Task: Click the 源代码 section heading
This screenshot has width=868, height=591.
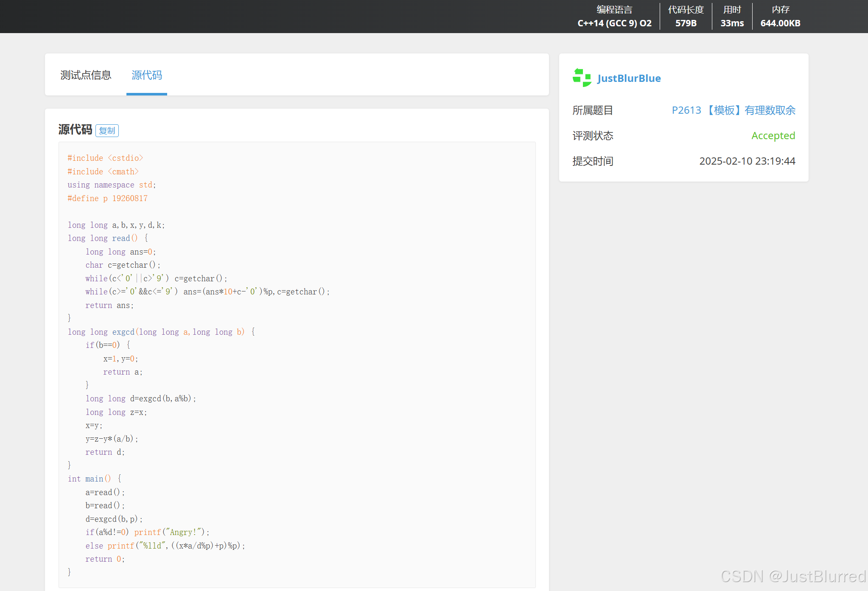Action: (x=75, y=129)
